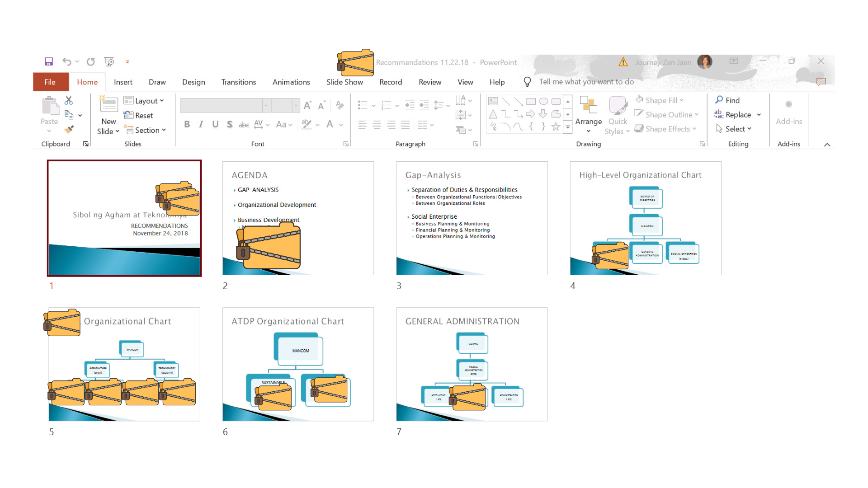The image size is (868, 488).
Task: Click the Undo arrow icon
Action: [66, 61]
